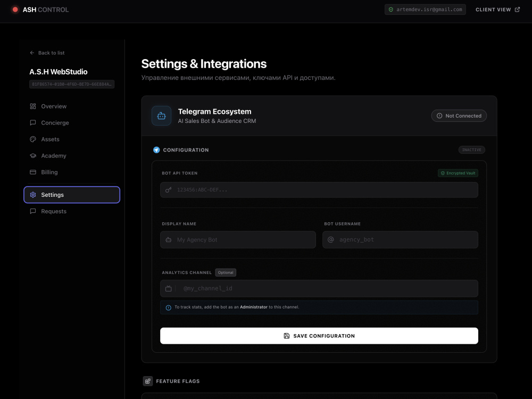Focus the Analytics Channel input field
This screenshot has height=399, width=532.
click(319, 288)
